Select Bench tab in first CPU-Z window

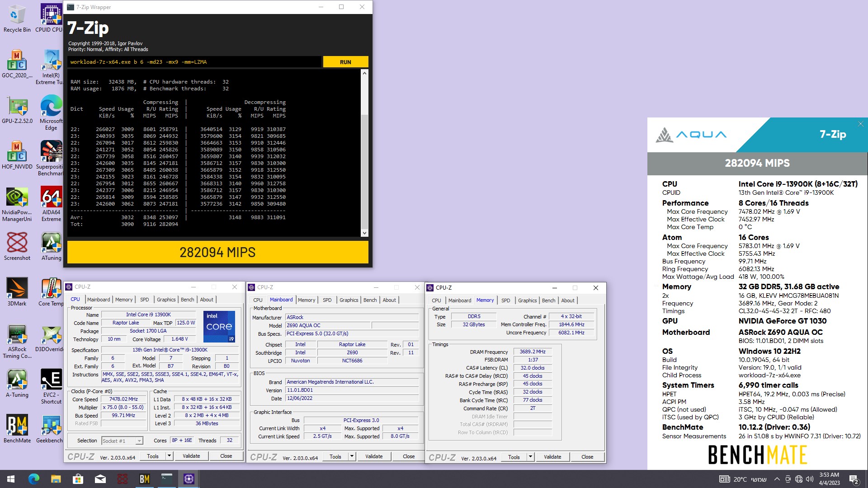click(x=187, y=300)
